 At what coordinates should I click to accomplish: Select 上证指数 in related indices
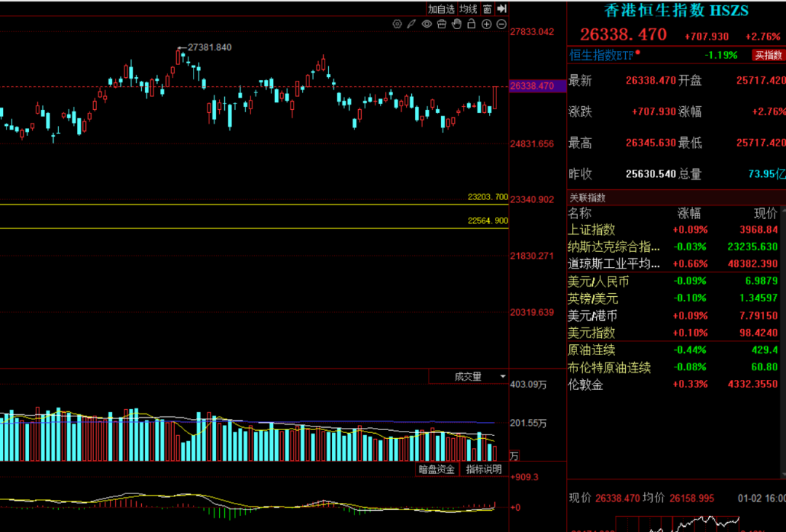coord(592,229)
